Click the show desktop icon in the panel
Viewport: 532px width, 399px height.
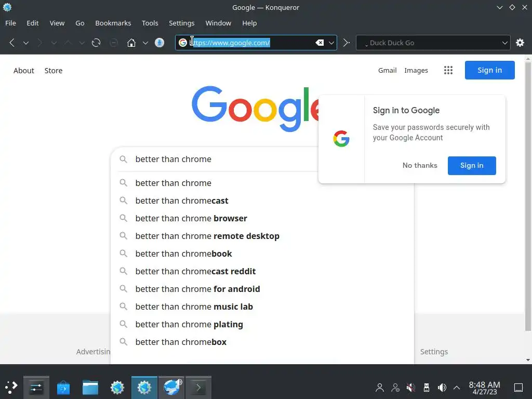coord(518,388)
